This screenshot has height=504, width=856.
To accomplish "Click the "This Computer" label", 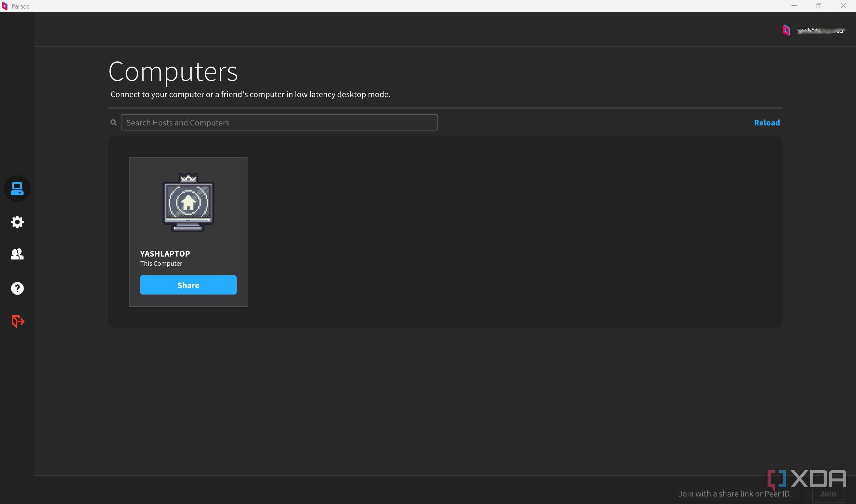I will pos(161,264).
